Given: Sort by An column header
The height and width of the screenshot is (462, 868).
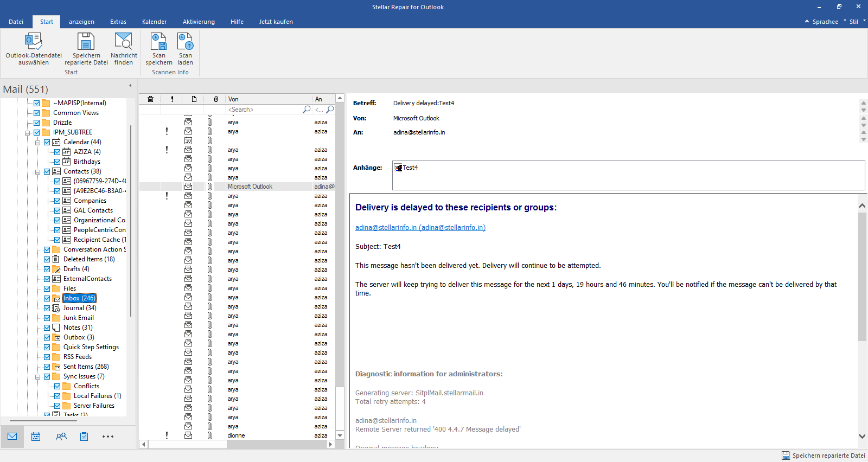Looking at the screenshot, I should [x=323, y=99].
